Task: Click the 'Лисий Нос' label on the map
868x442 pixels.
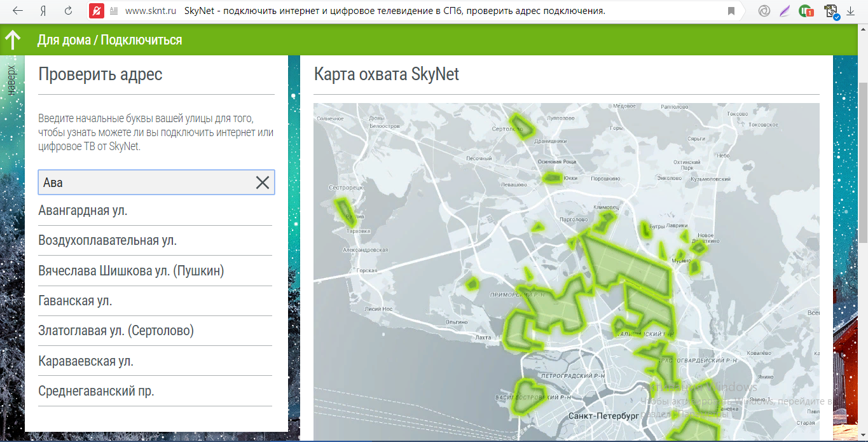Action: (378, 309)
